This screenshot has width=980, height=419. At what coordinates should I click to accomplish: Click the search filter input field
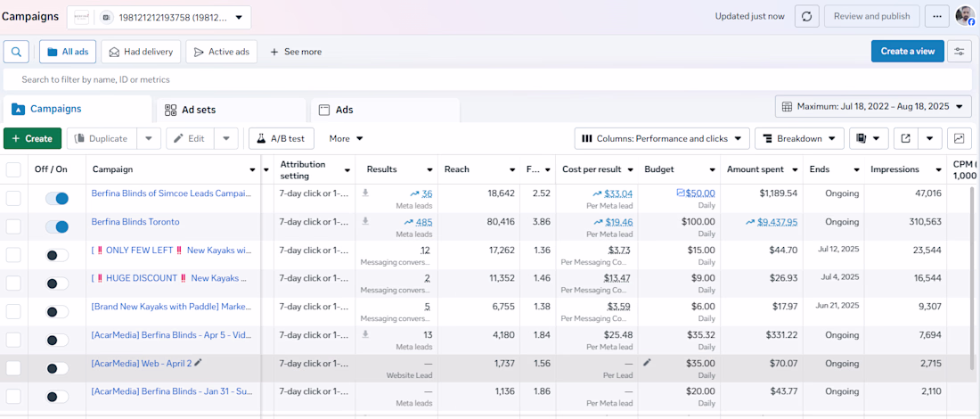pos(487,80)
